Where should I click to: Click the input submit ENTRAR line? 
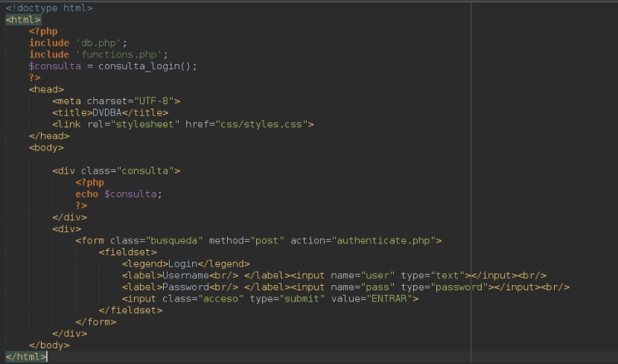270,298
